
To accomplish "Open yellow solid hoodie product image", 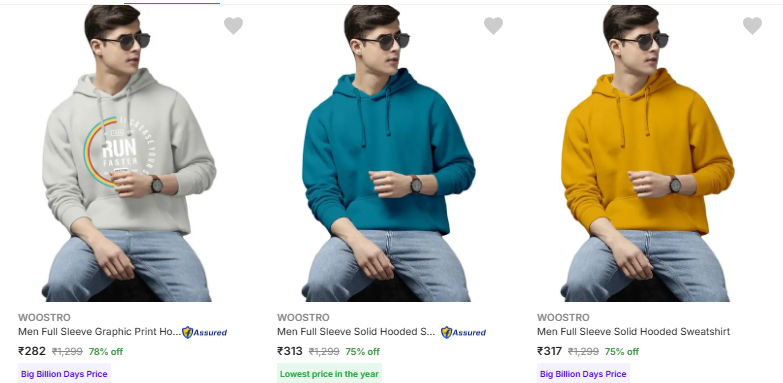I will tap(648, 153).
